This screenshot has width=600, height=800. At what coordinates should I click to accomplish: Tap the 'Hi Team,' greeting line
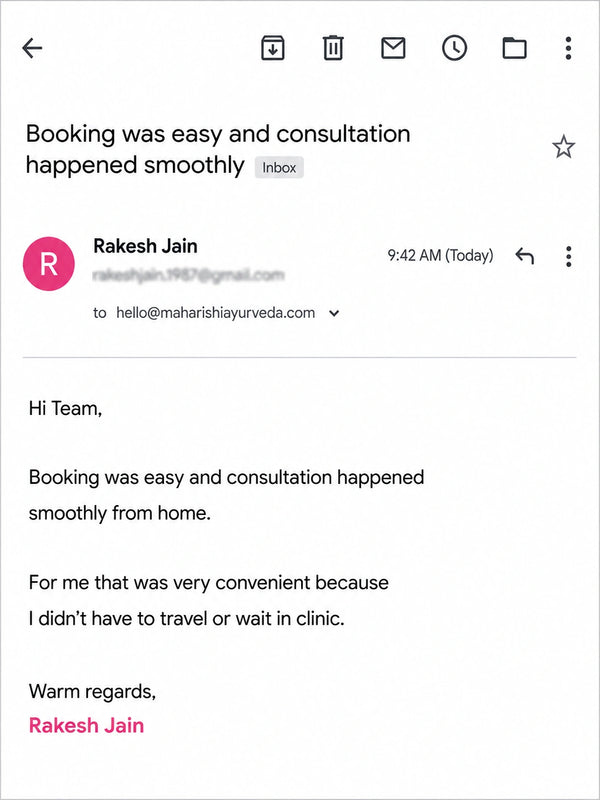point(65,409)
